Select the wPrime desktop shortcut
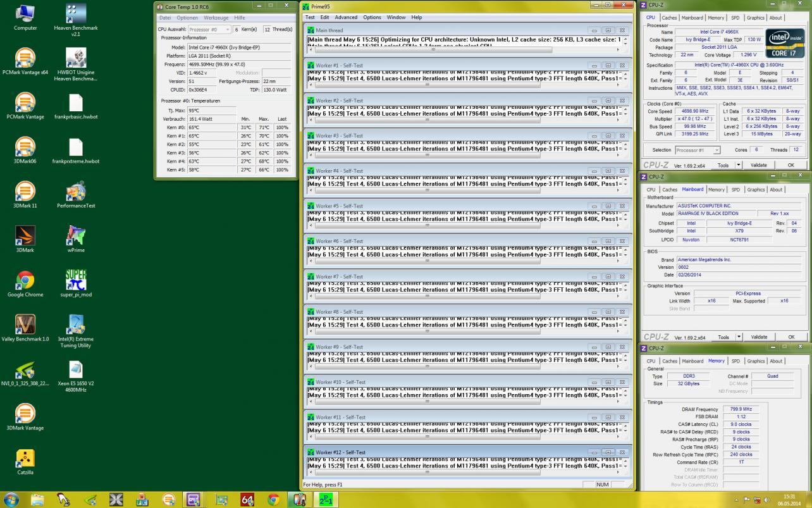The image size is (812, 508). coord(75,239)
